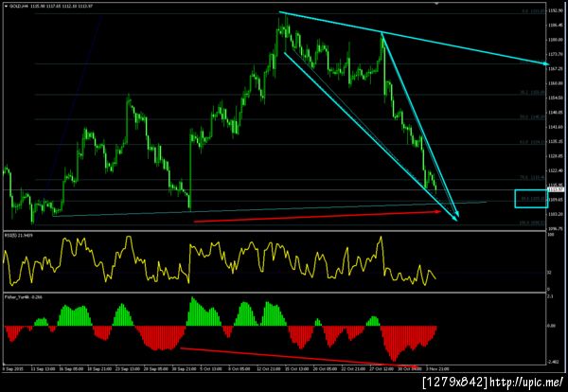This screenshot has height=392, width=568.
Task: Click the 8 Oct 05:00 time axis label
Action: tap(240, 369)
